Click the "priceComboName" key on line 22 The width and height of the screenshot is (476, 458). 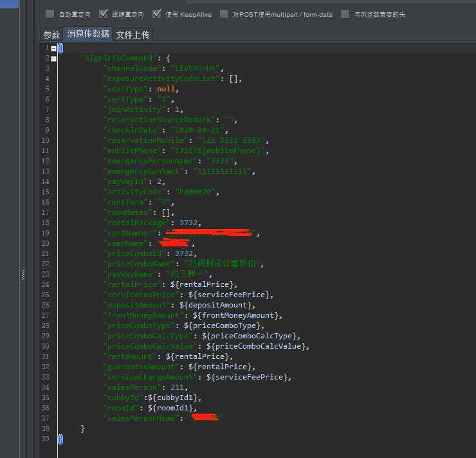coord(139,264)
